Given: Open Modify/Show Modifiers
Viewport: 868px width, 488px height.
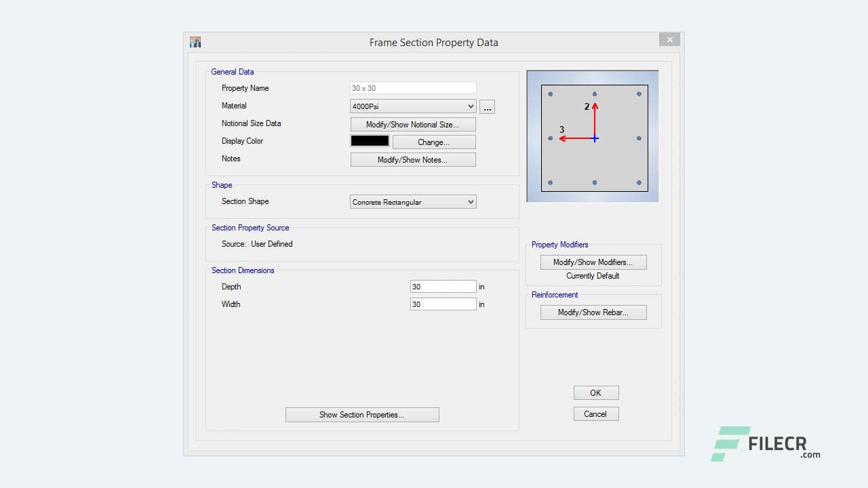Looking at the screenshot, I should pyautogui.click(x=593, y=262).
